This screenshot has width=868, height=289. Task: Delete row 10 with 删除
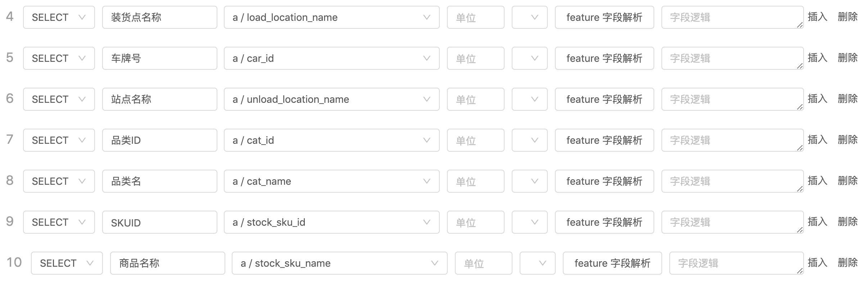847,262
